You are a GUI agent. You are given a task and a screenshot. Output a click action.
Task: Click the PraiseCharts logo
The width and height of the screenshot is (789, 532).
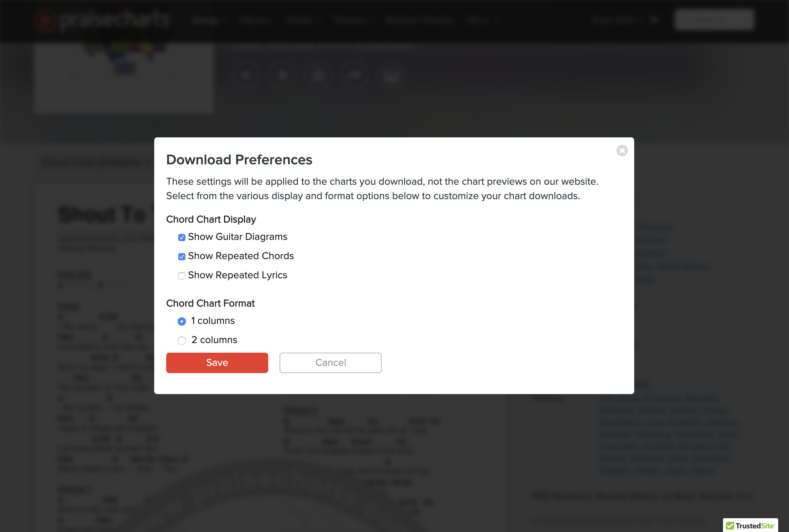click(x=102, y=20)
